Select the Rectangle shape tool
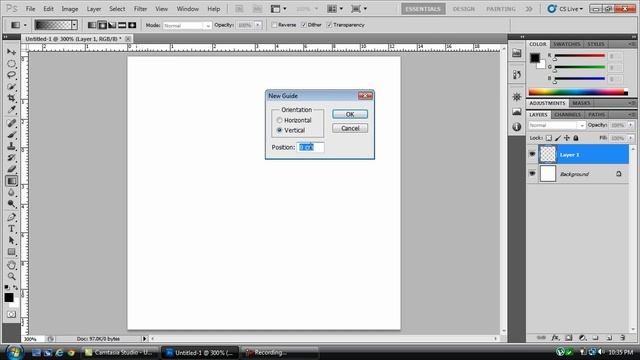 click(x=11, y=252)
